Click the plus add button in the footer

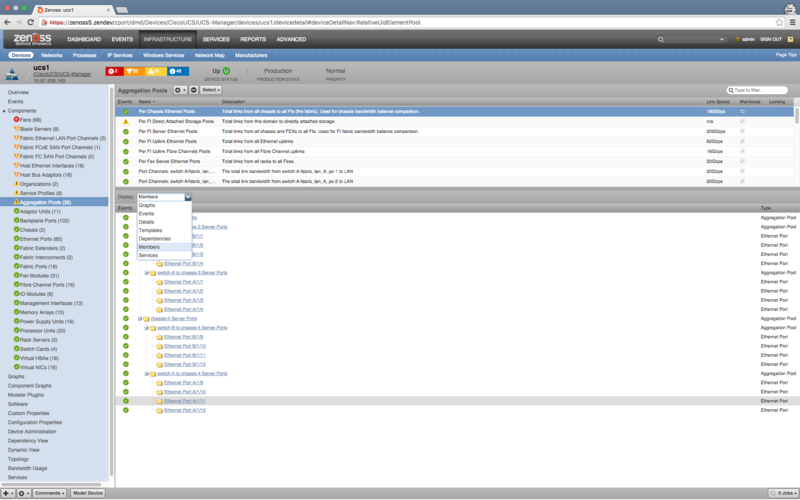(x=8, y=493)
